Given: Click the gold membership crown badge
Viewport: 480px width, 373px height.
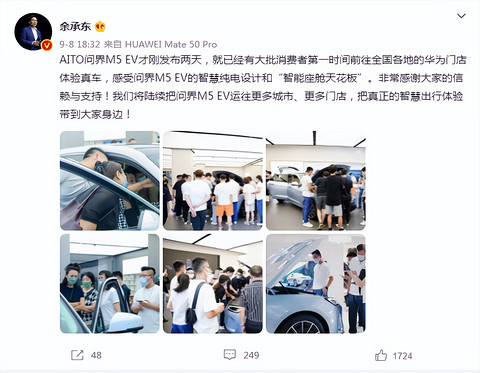Looking at the screenshot, I should tap(100, 26).
